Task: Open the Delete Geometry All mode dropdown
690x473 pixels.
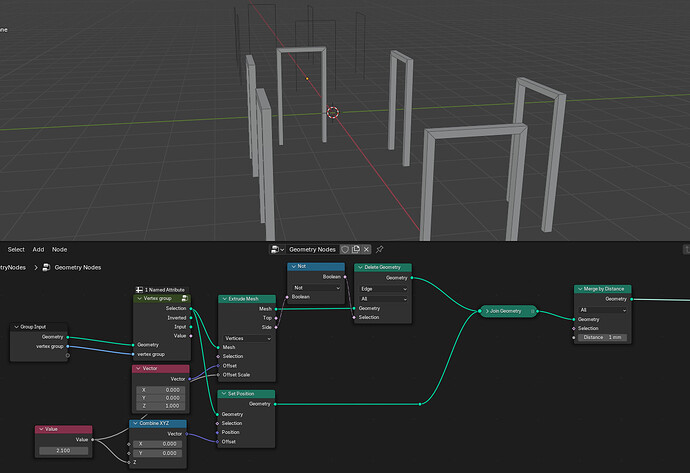Action: (x=383, y=299)
